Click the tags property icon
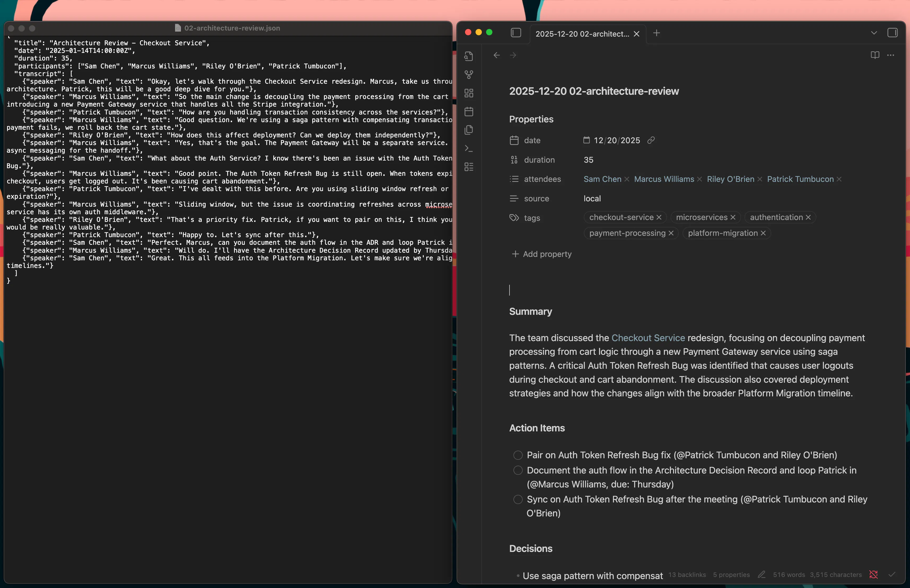 point(514,218)
